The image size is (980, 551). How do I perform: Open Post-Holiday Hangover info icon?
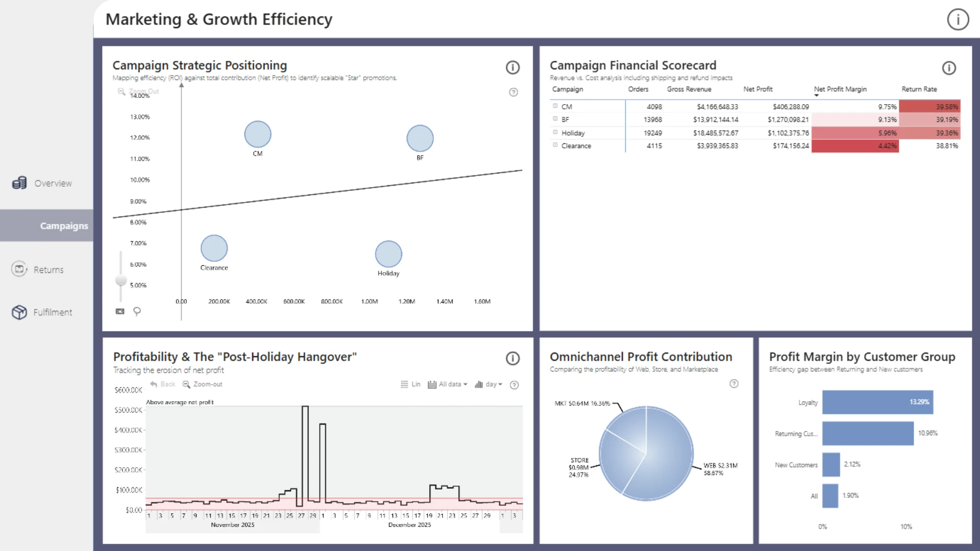(x=512, y=358)
